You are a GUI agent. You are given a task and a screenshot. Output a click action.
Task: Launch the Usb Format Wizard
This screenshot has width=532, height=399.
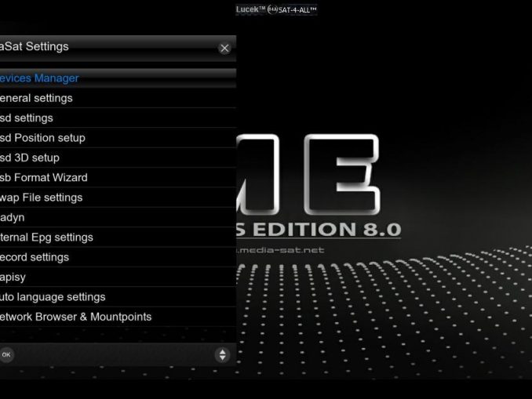pos(44,178)
